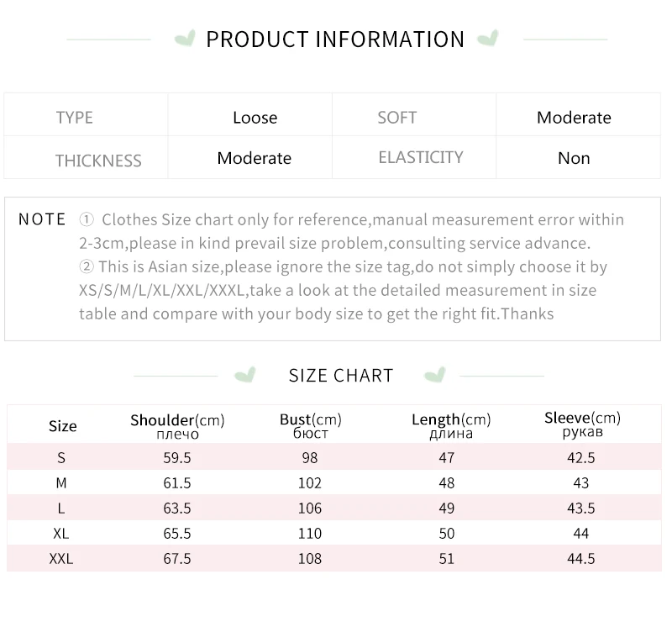Click the Shoulder(cm) column header
Viewport: 672px width, 627px height.
(x=177, y=426)
